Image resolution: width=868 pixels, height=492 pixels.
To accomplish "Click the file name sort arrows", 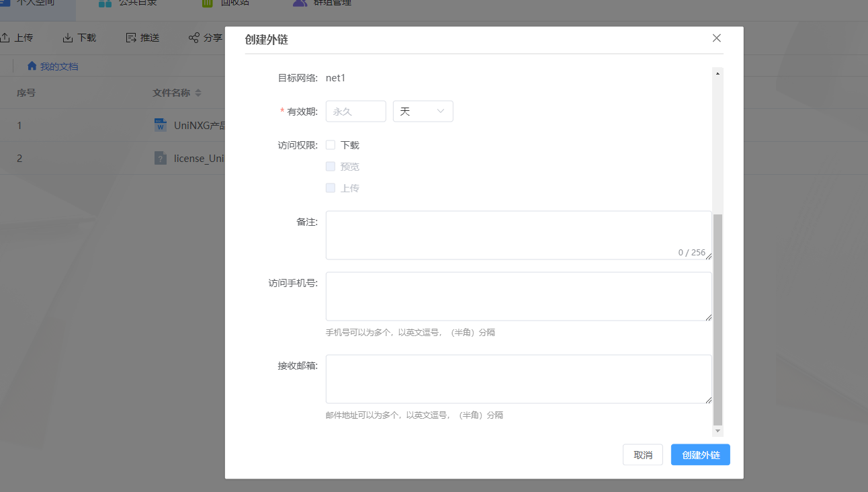I will click(x=197, y=92).
